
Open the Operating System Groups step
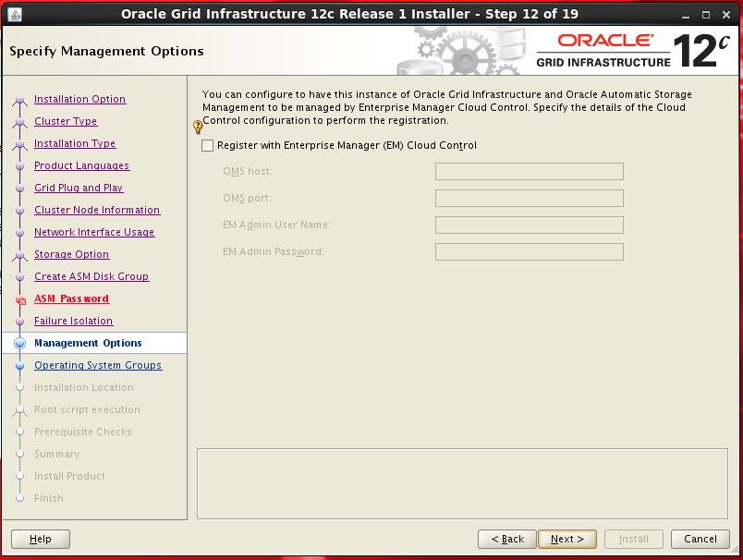(98, 365)
